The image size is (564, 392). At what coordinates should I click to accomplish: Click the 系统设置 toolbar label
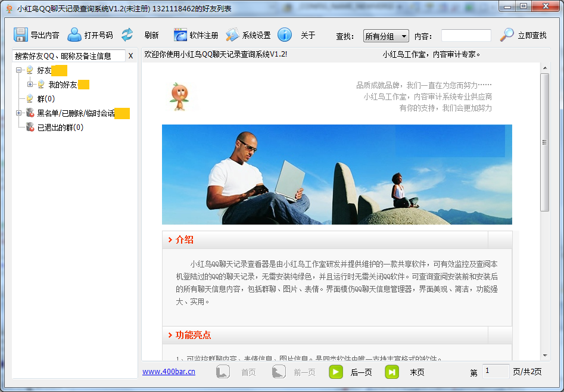pyautogui.click(x=257, y=35)
